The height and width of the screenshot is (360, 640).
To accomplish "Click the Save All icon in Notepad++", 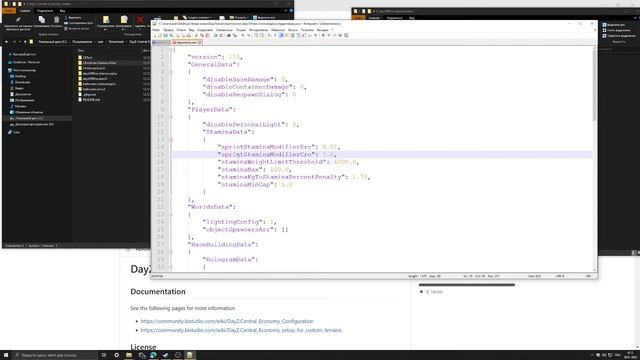I will (171, 36).
